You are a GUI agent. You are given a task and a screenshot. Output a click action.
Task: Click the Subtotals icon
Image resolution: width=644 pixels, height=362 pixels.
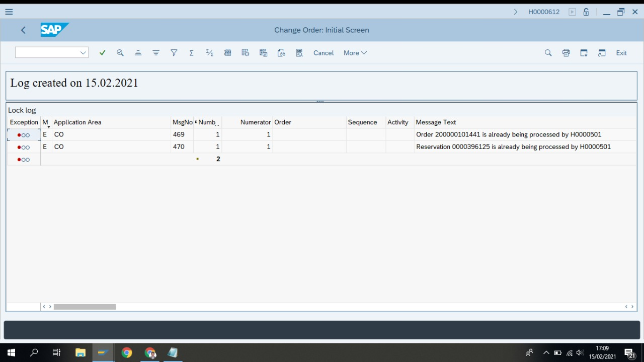point(210,53)
